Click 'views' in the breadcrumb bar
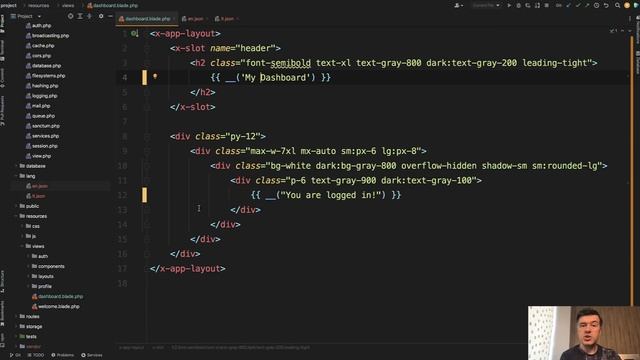640x360 pixels. point(68,5)
